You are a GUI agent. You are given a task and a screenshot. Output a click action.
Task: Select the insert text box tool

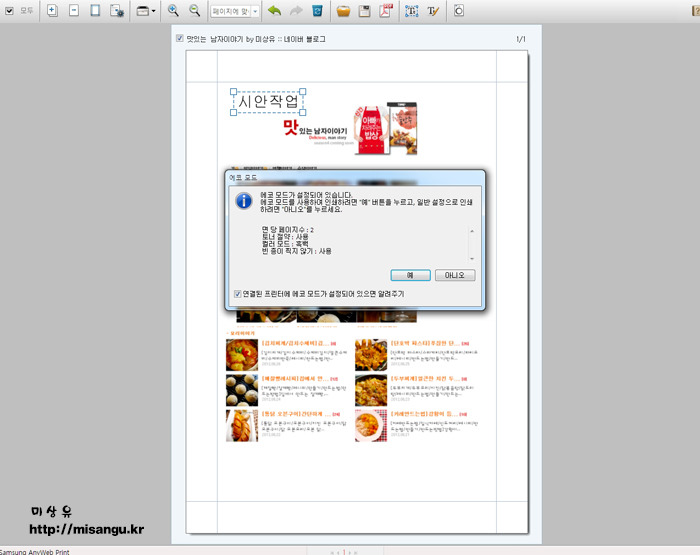click(x=412, y=11)
